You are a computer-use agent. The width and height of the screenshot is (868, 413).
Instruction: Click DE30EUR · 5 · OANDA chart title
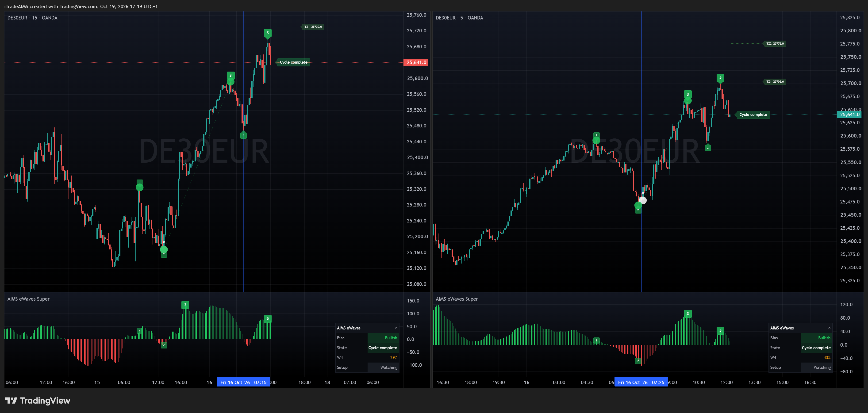click(x=459, y=18)
